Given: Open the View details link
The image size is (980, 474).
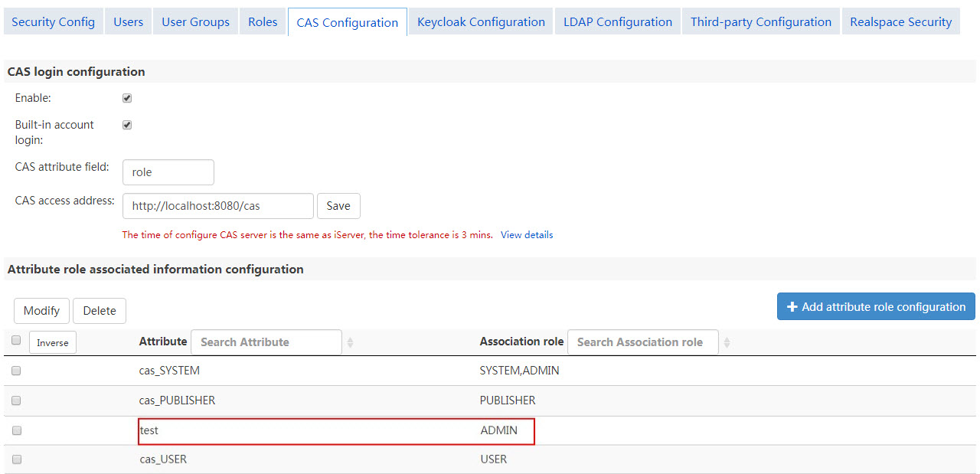Looking at the screenshot, I should coord(527,235).
